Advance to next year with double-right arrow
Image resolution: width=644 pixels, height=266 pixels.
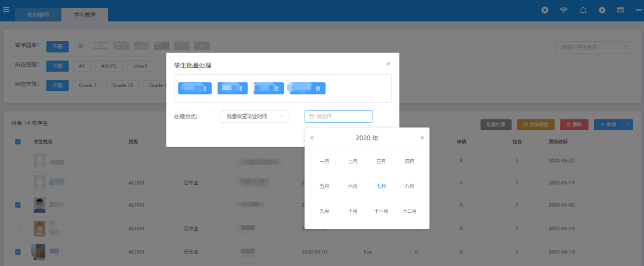coord(422,138)
